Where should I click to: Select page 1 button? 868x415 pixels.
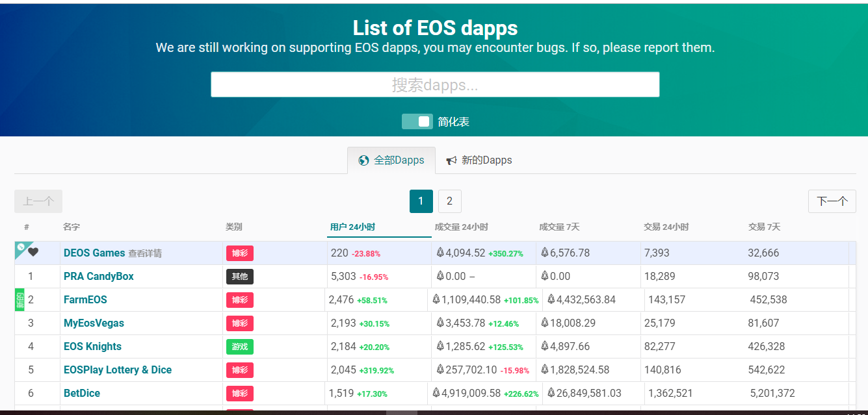[421, 201]
